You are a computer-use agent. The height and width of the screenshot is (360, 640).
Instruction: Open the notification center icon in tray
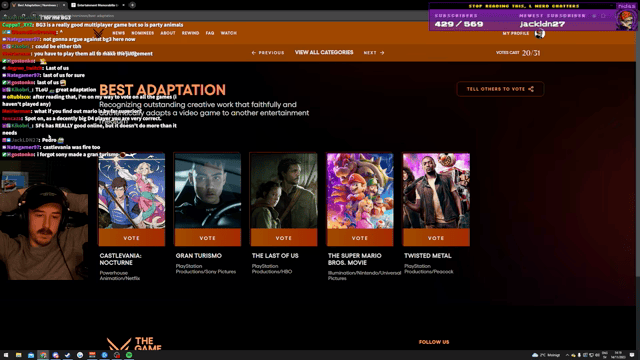click(x=632, y=355)
